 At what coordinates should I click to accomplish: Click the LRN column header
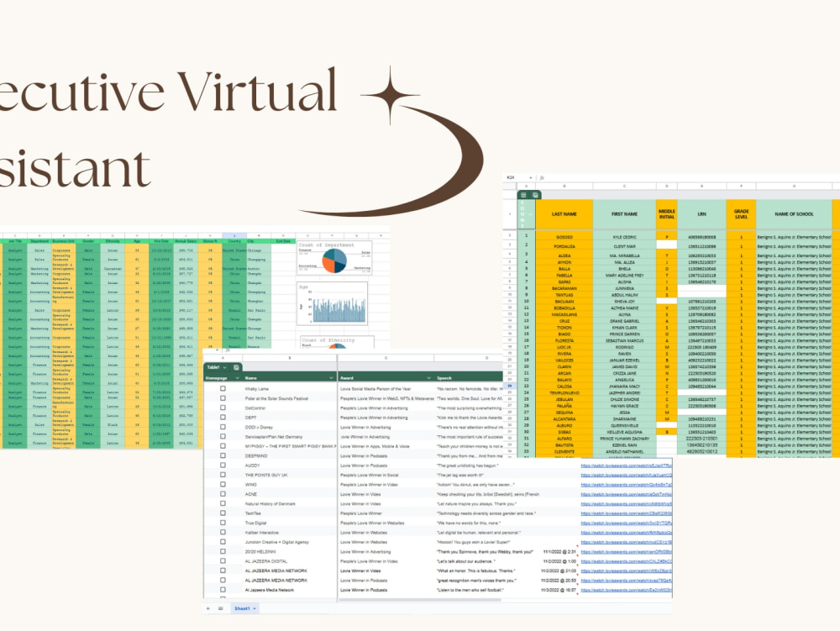coord(701,214)
